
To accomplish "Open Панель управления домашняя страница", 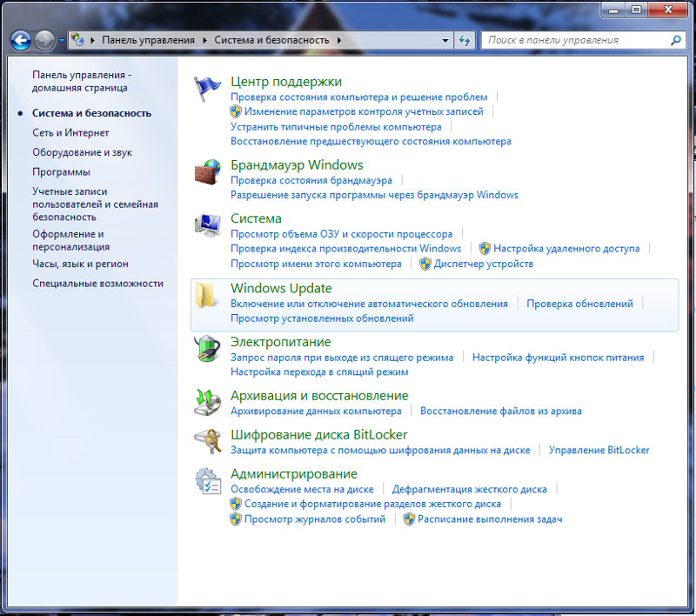I will (82, 81).
